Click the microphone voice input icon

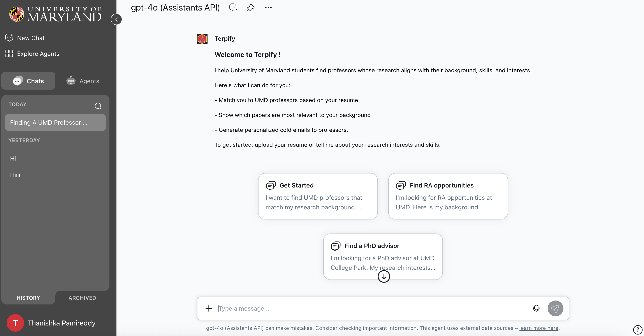[x=536, y=308]
